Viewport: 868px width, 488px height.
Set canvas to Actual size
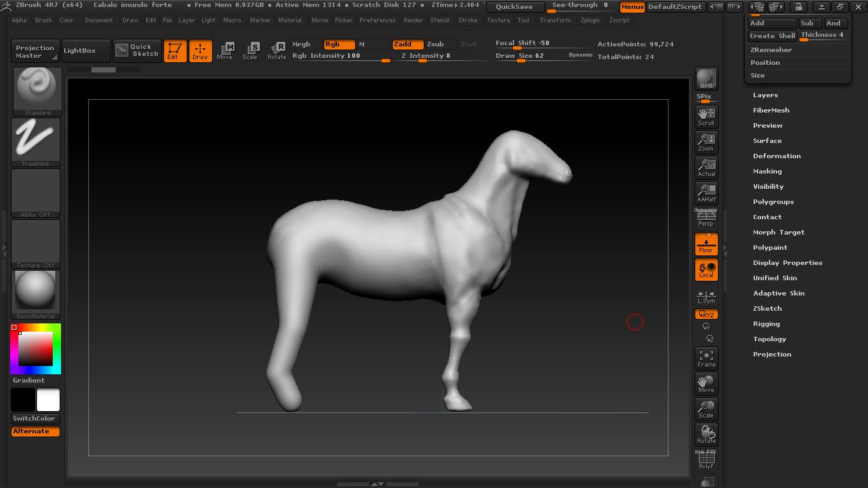pyautogui.click(x=706, y=167)
